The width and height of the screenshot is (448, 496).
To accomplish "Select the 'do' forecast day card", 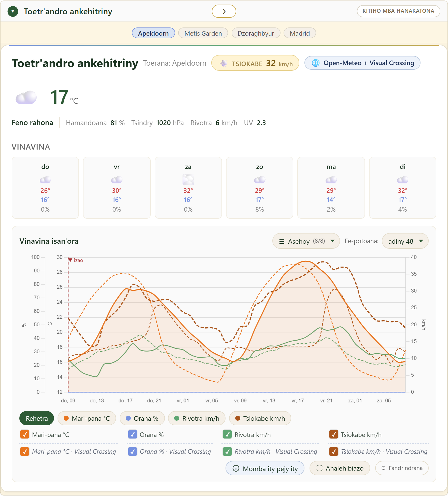I will pyautogui.click(x=45, y=188).
